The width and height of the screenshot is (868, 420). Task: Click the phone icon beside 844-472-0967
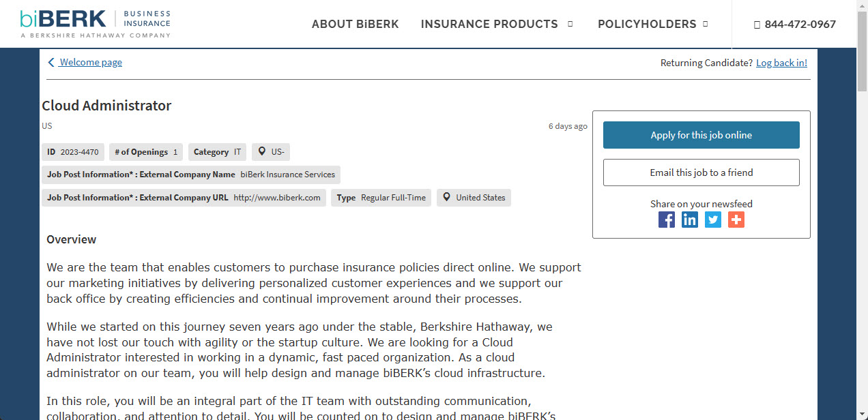tap(757, 25)
